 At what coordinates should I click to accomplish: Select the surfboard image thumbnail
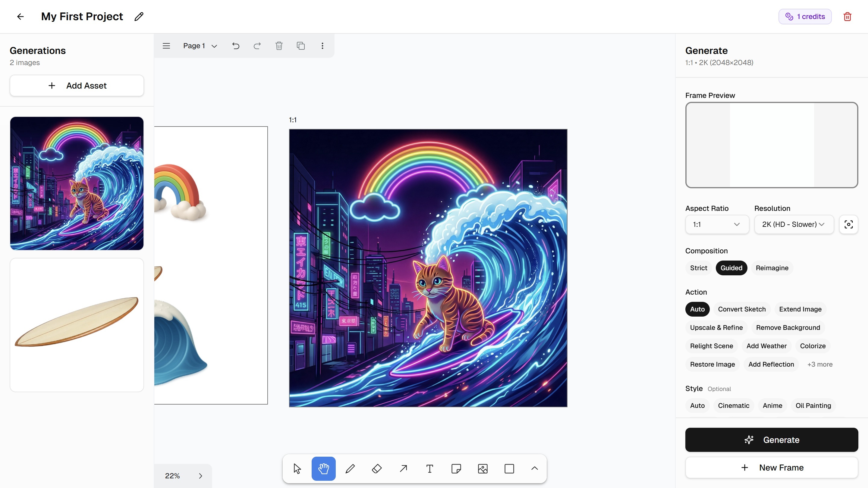77,325
